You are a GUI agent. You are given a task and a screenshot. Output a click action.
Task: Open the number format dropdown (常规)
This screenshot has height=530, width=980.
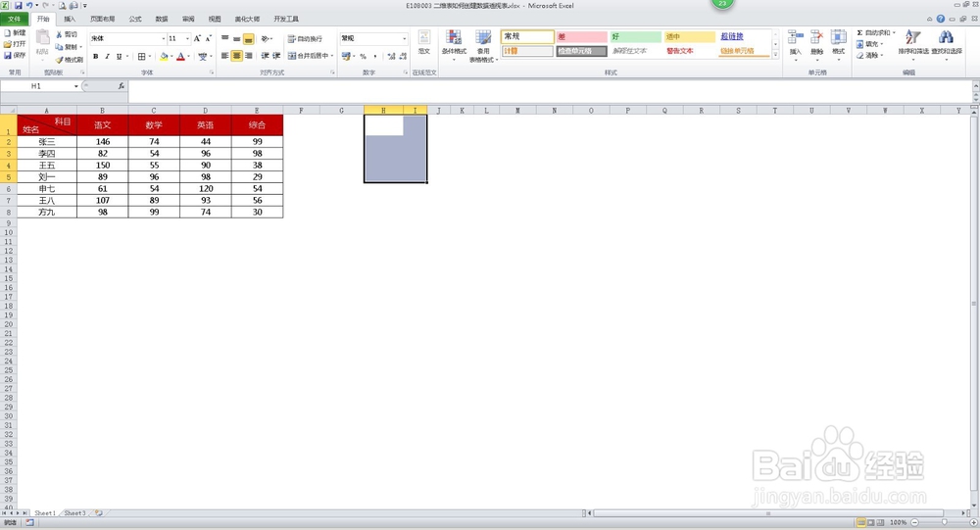click(x=405, y=39)
